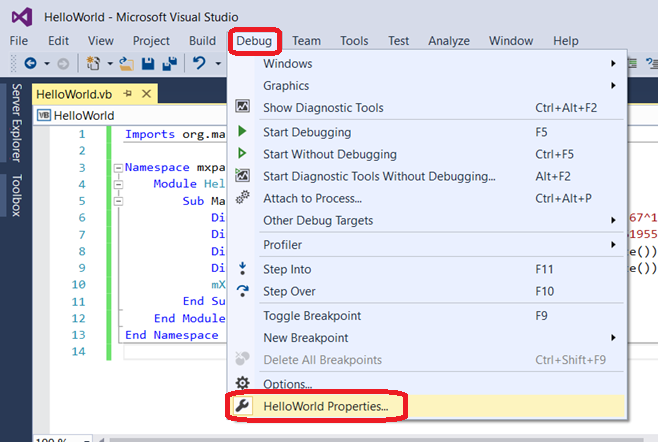Screen dimensions: 658x442
Task: Open the Analyze menu
Action: pos(449,41)
